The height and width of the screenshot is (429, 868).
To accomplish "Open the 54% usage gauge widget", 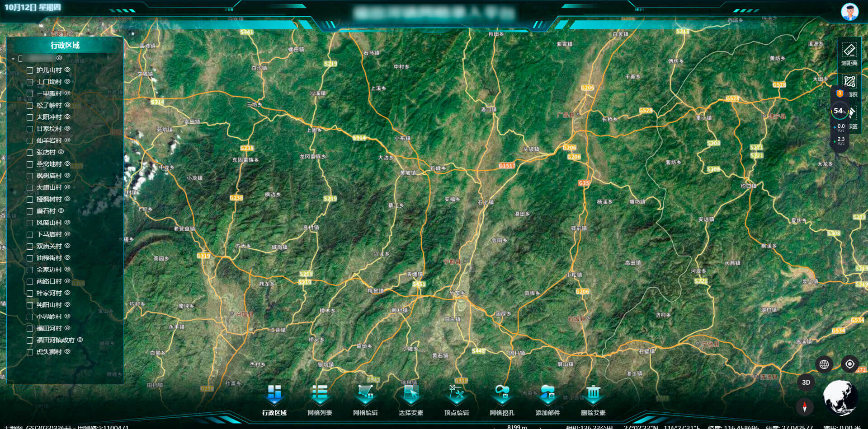I will point(839,111).
